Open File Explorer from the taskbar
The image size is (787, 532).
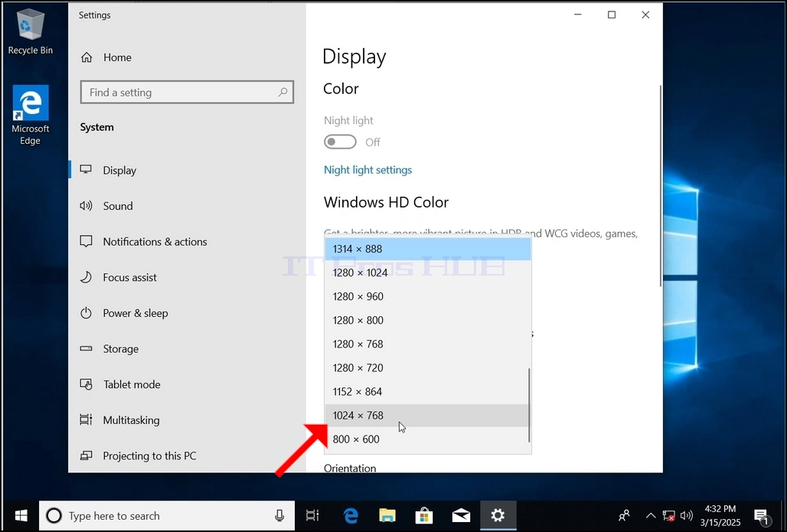387,515
